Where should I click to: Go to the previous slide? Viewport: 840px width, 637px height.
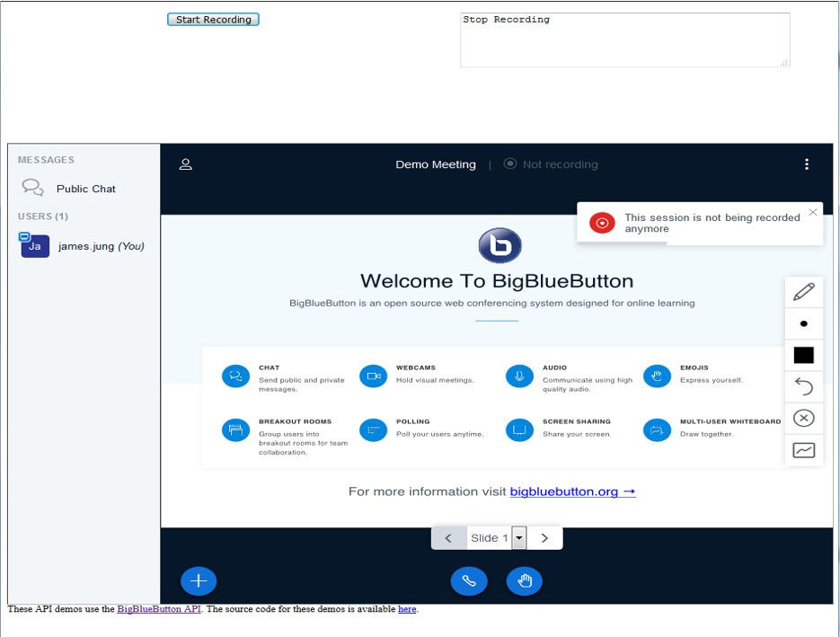(x=448, y=538)
